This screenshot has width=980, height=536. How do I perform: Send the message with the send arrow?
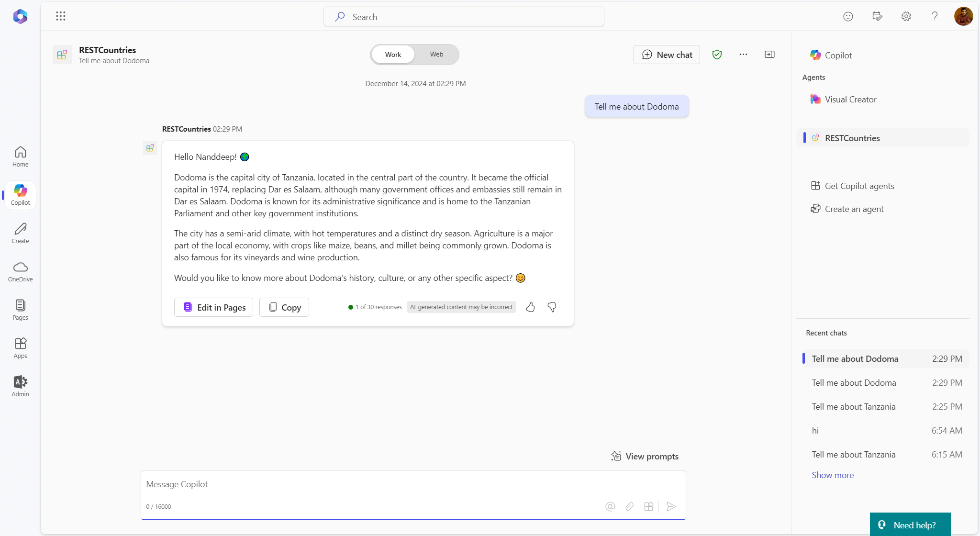pyautogui.click(x=671, y=506)
